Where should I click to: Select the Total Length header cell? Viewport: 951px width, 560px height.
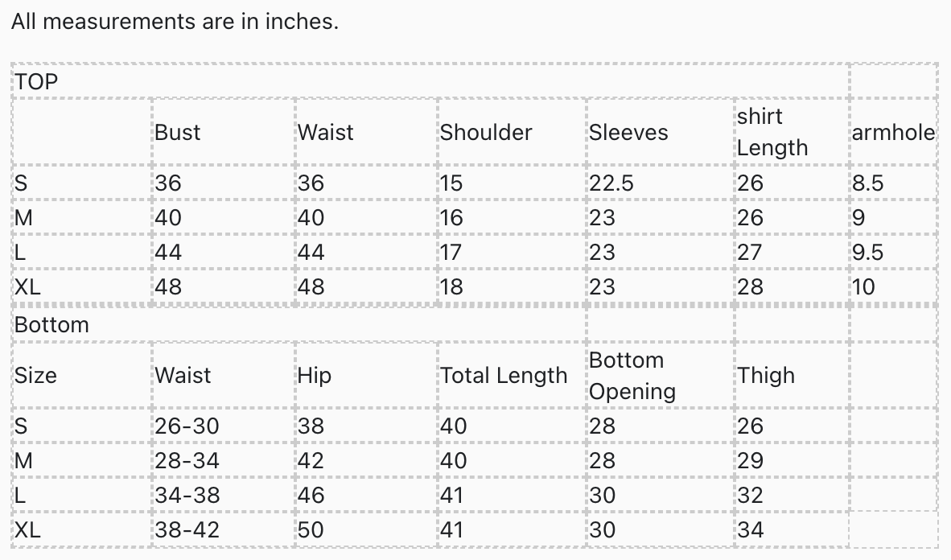pyautogui.click(x=504, y=376)
